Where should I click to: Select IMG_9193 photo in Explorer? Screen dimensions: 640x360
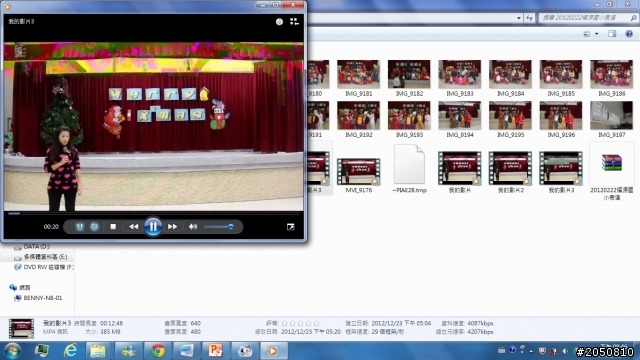pyautogui.click(x=409, y=116)
